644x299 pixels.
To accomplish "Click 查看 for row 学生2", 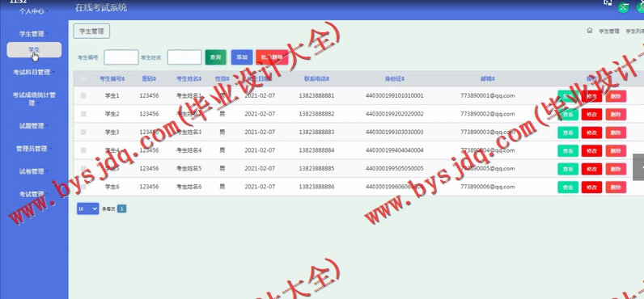I will pyautogui.click(x=568, y=115).
